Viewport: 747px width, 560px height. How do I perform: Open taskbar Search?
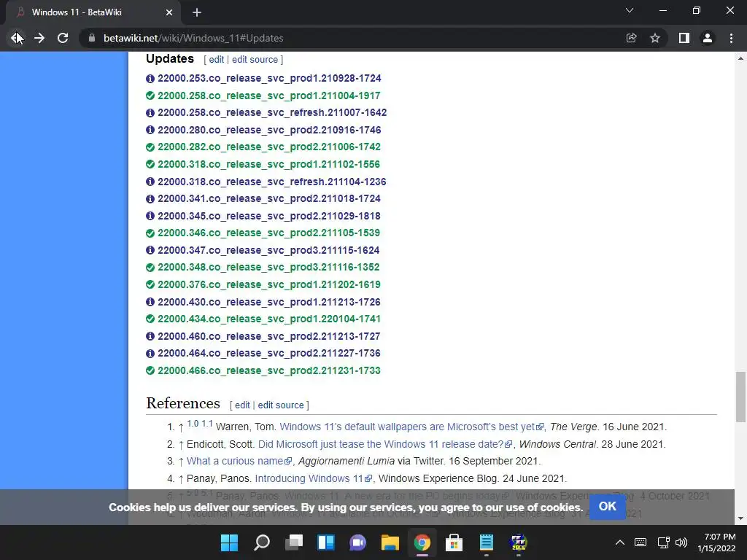pos(262,542)
